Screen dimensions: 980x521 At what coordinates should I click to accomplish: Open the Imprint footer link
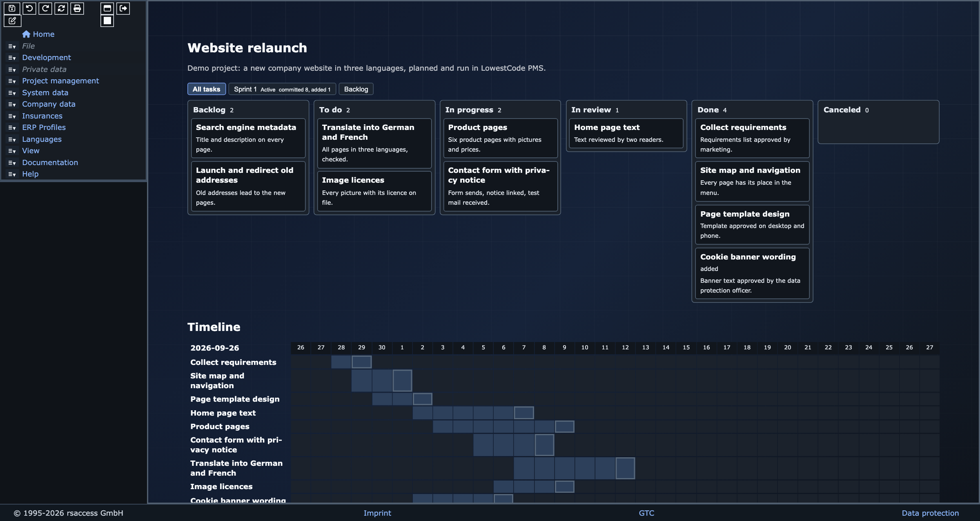point(377,513)
